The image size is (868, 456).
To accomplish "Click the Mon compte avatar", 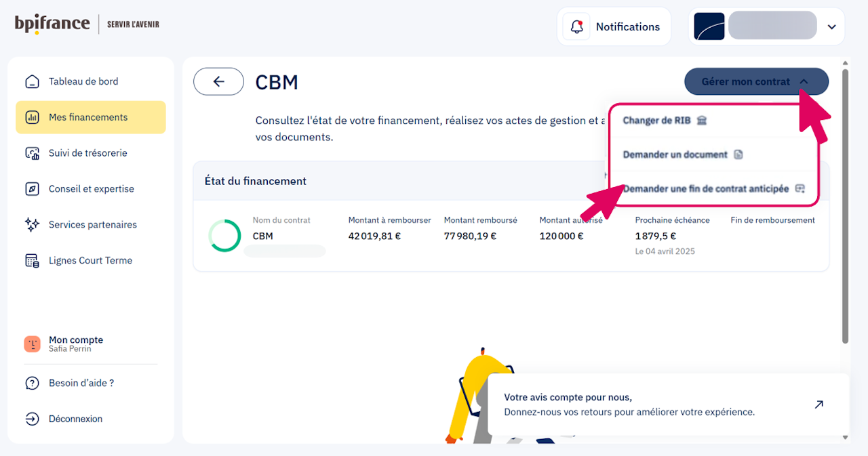I will click(32, 344).
